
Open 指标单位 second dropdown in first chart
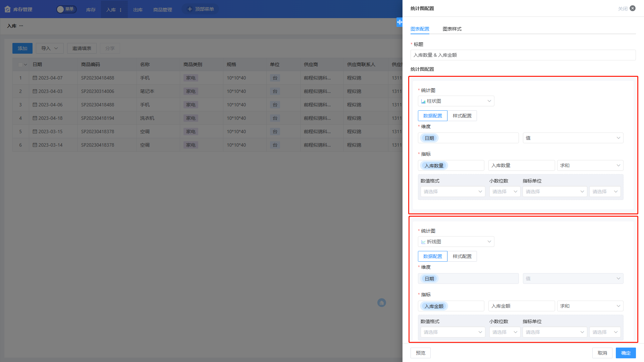point(605,192)
